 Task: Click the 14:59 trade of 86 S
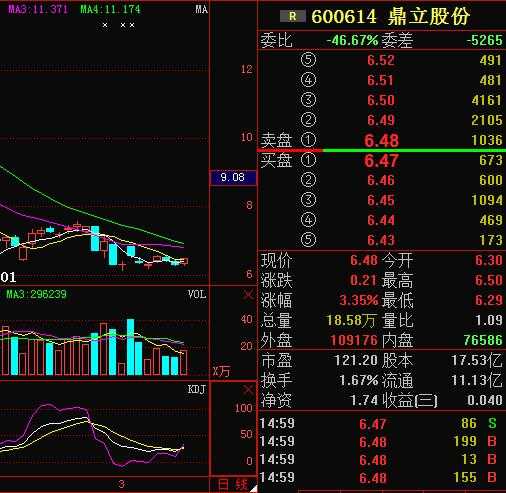379,423
